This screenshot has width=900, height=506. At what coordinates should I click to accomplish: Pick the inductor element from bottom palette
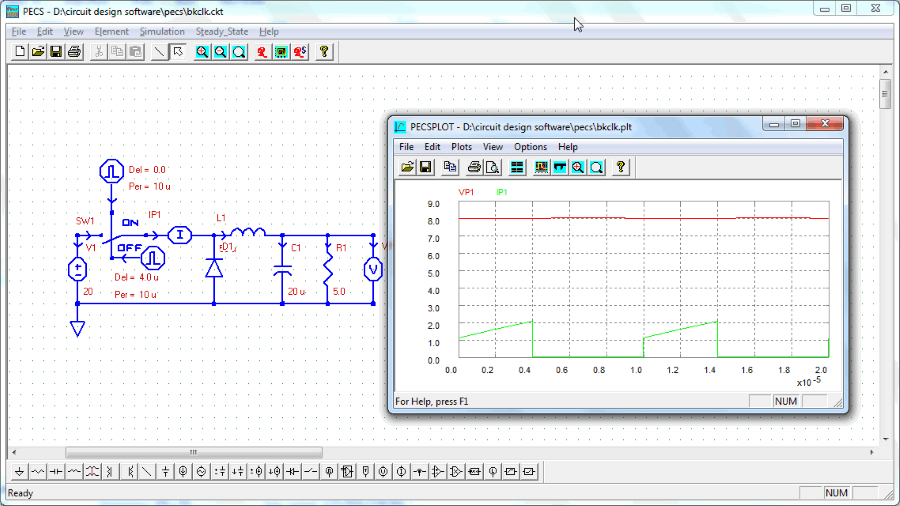pyautogui.click(x=75, y=472)
